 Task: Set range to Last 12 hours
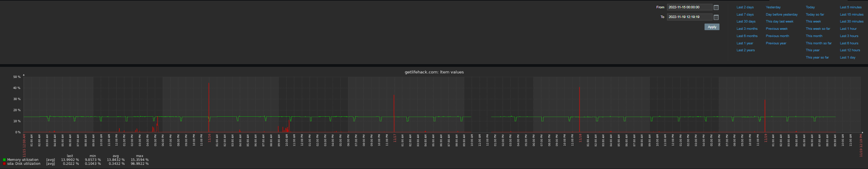[x=850, y=50]
